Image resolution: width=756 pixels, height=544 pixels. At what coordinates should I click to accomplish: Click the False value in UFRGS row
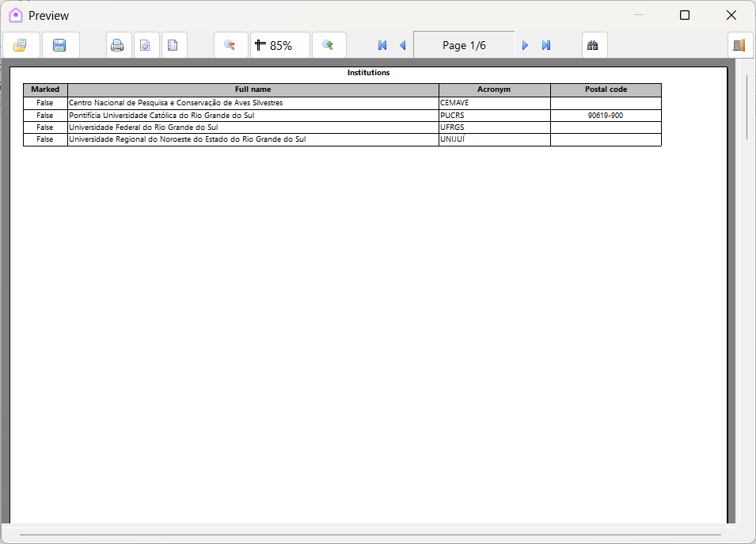point(45,127)
